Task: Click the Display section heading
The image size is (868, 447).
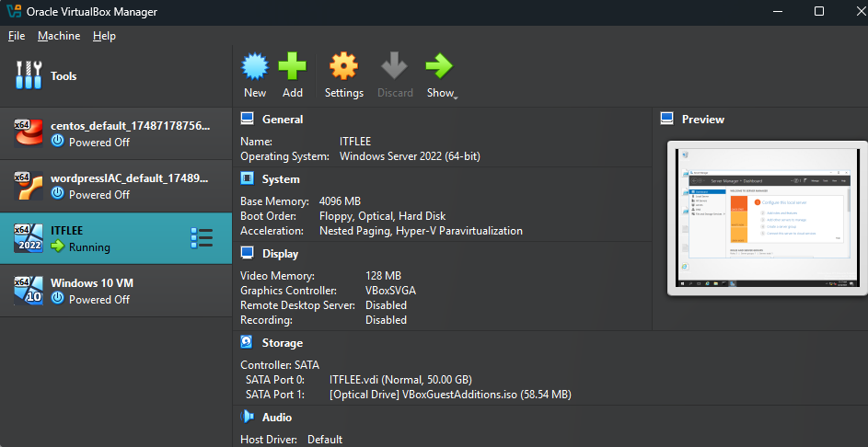Action: (x=280, y=254)
